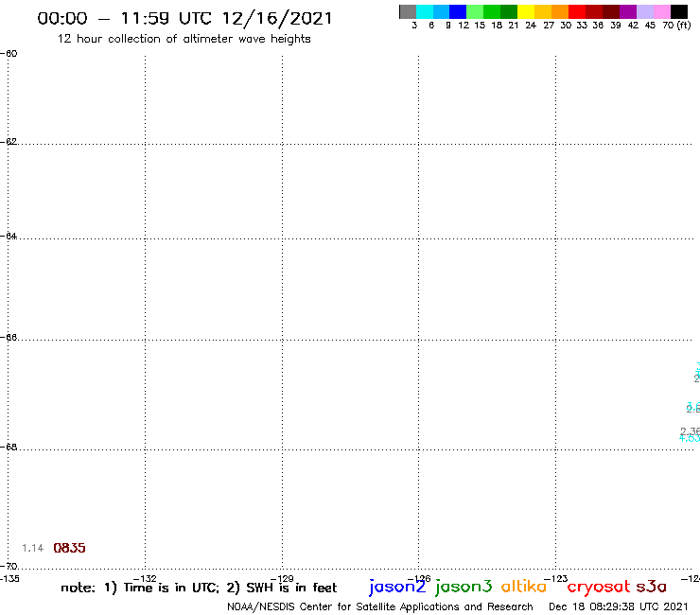Click the '-64' latitude axis label

click(9, 236)
